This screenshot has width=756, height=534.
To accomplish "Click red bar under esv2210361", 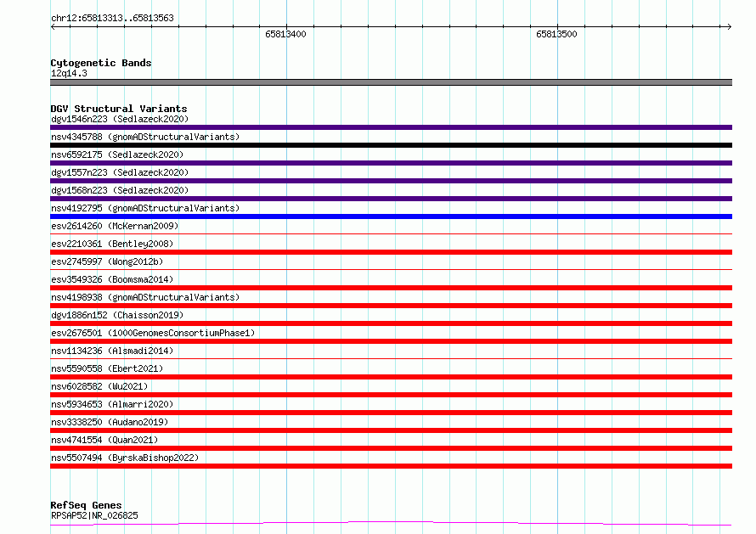I will (391, 252).
